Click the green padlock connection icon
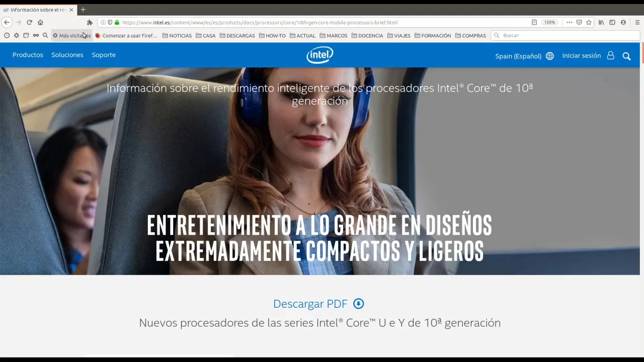Viewport: 644px width, 362px height. click(x=117, y=22)
